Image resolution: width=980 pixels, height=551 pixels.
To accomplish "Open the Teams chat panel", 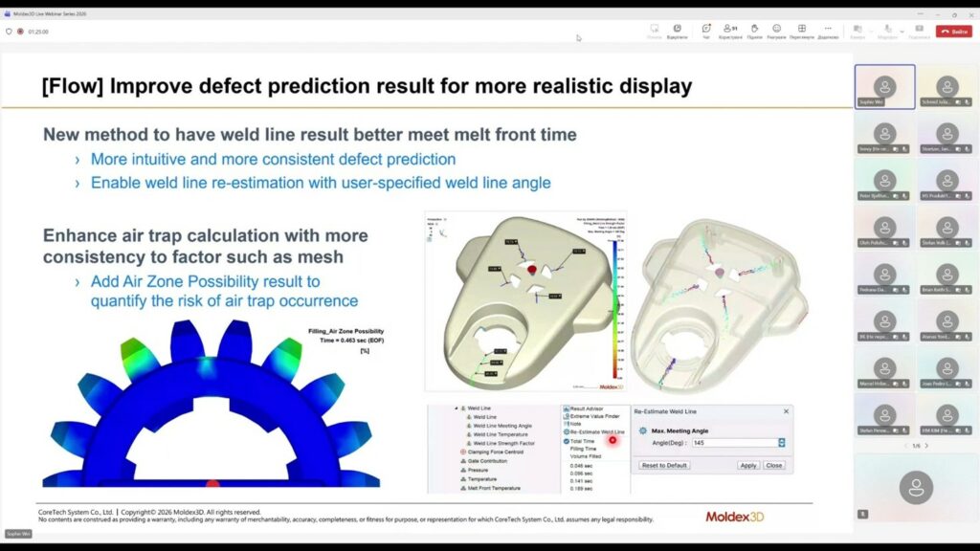I will pos(706,31).
